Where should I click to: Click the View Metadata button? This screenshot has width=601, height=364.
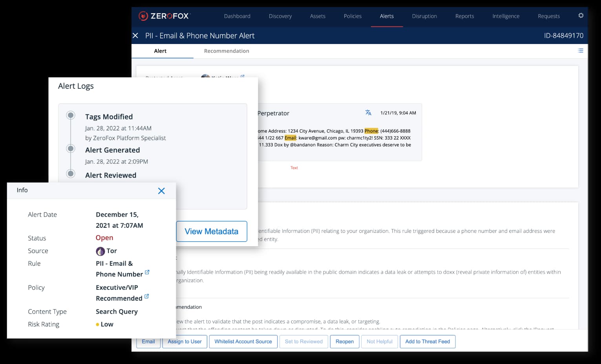(211, 231)
